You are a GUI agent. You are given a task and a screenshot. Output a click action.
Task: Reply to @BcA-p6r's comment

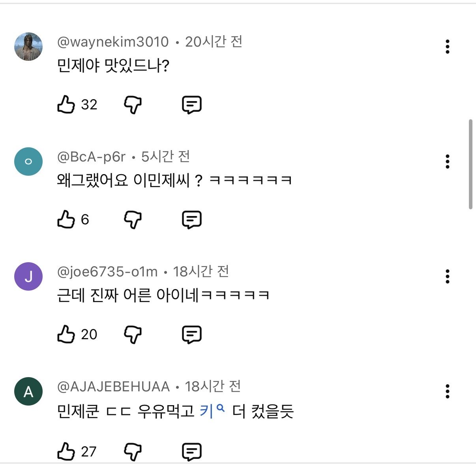tap(192, 220)
